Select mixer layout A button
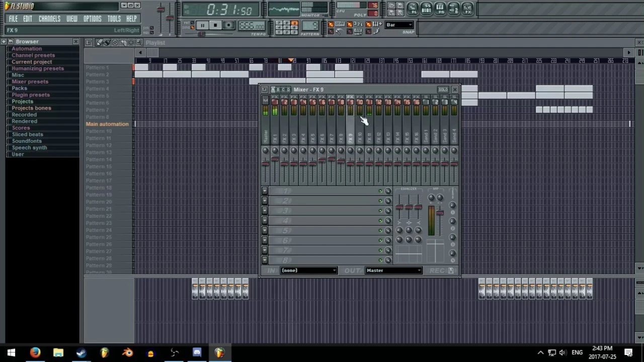 coord(273,89)
